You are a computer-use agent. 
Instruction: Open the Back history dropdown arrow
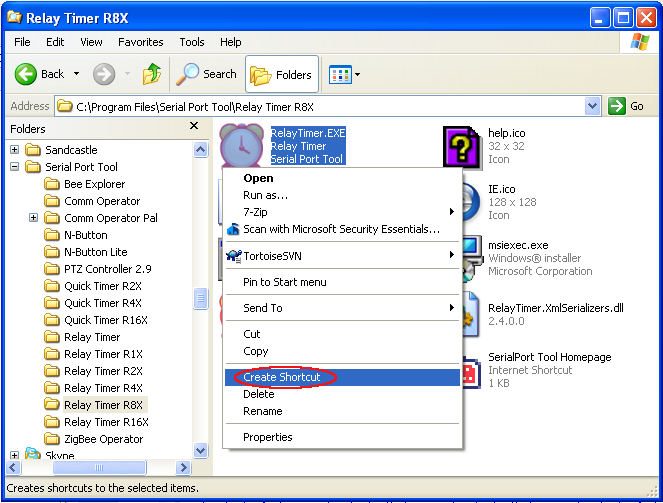77,74
